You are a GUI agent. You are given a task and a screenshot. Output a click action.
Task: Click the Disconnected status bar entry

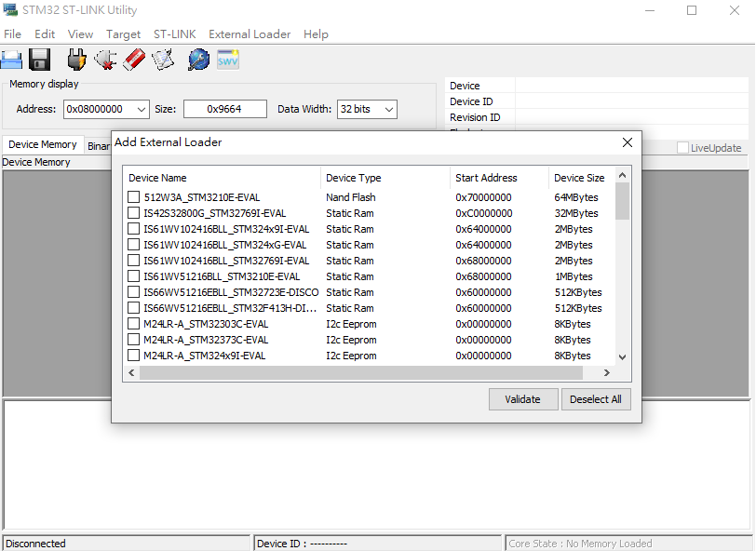click(127, 544)
